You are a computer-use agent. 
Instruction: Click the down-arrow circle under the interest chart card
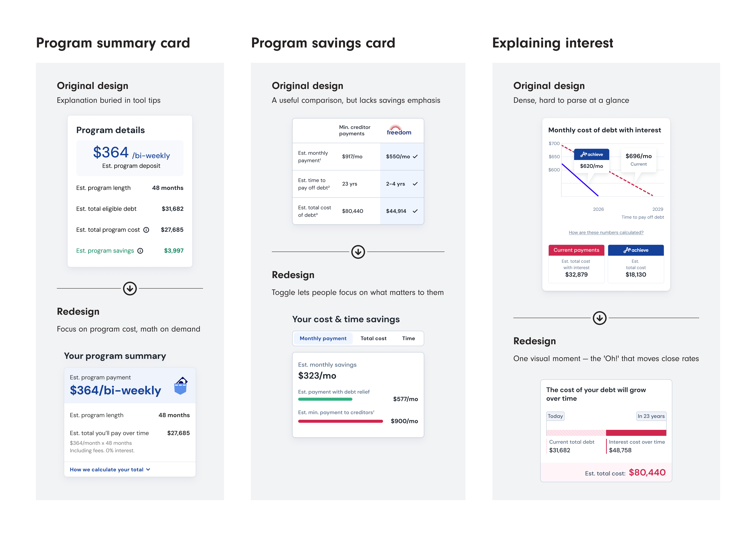click(x=600, y=318)
